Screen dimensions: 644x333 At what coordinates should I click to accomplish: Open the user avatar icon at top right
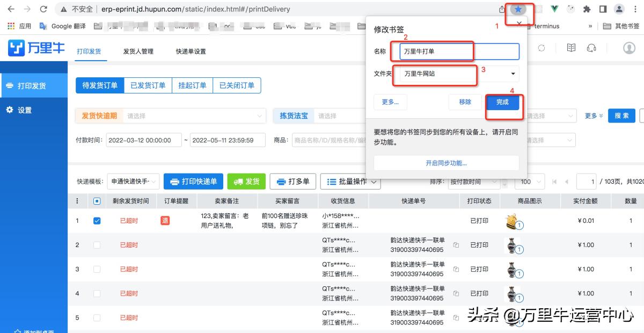click(628, 48)
